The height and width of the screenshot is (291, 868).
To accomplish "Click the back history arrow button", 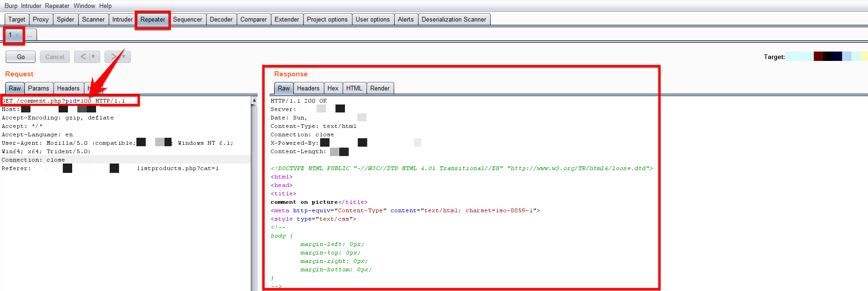I will click(x=82, y=57).
